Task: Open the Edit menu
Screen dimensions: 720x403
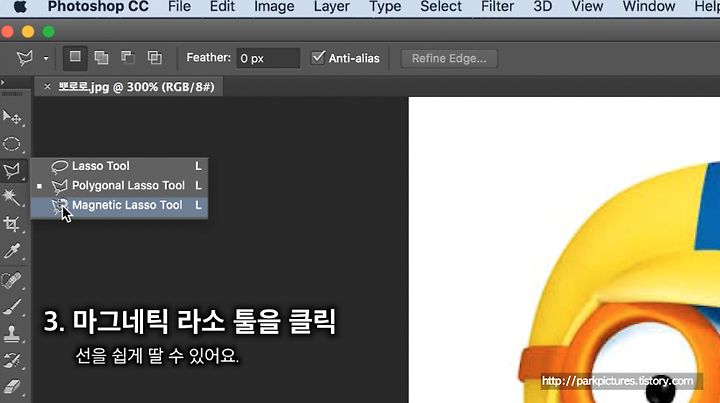Action: click(x=222, y=7)
